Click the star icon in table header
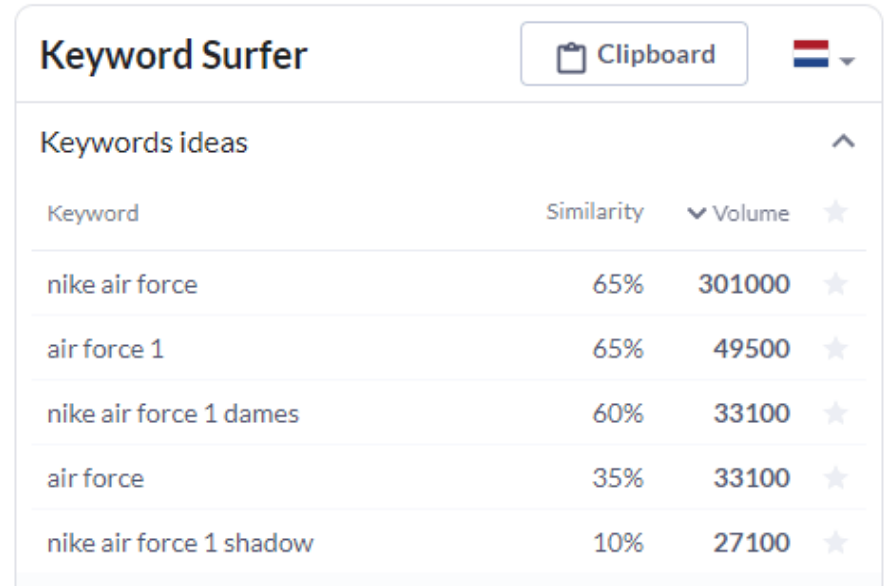The image size is (892, 586). [836, 212]
